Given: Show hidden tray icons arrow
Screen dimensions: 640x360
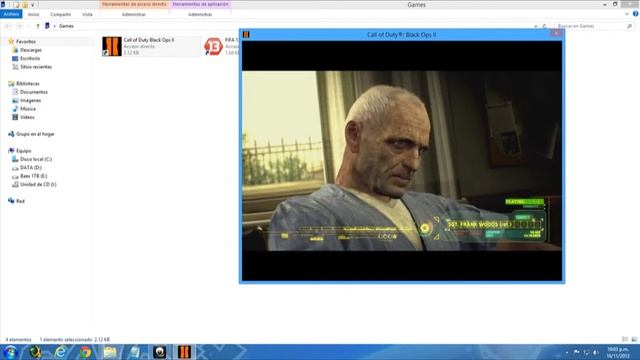Looking at the screenshot, I should click(x=567, y=352).
